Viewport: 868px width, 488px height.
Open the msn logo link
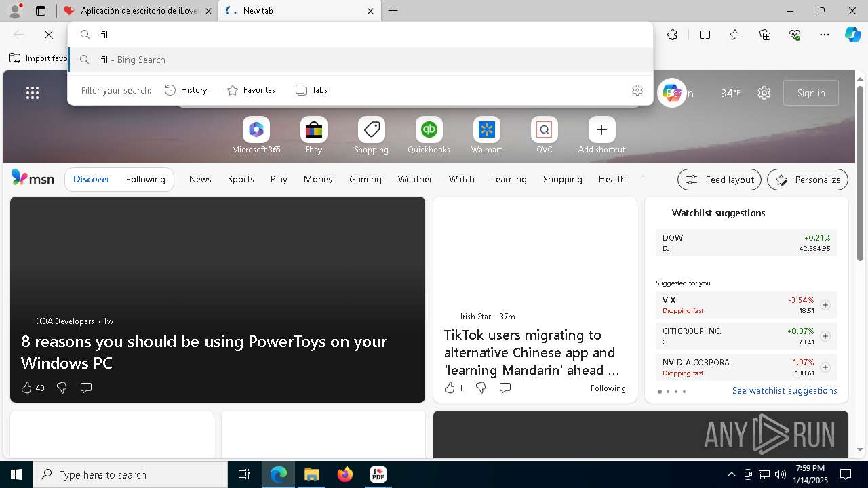pyautogui.click(x=33, y=178)
